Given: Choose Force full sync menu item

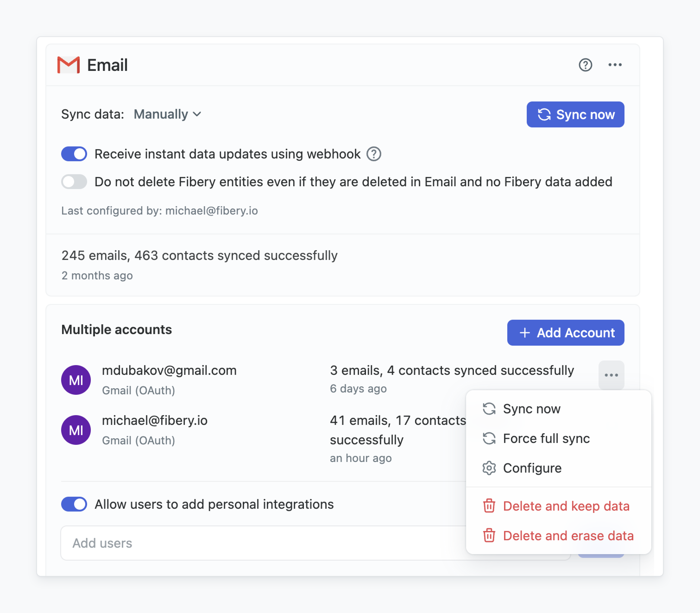Looking at the screenshot, I should (x=546, y=438).
